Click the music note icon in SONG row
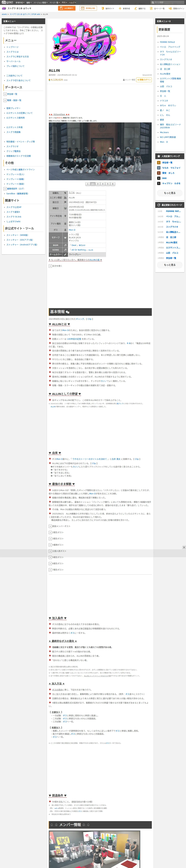This screenshot has height=868, width=186. coord(65,250)
